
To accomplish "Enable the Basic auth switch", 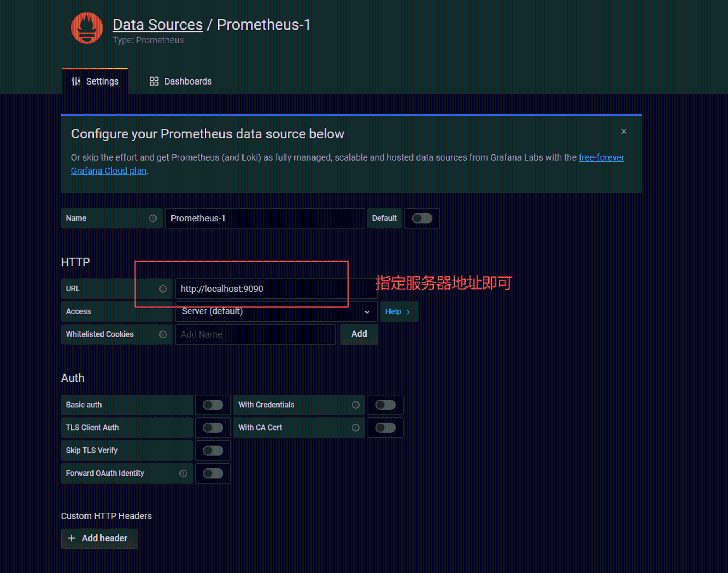I will pyautogui.click(x=213, y=405).
